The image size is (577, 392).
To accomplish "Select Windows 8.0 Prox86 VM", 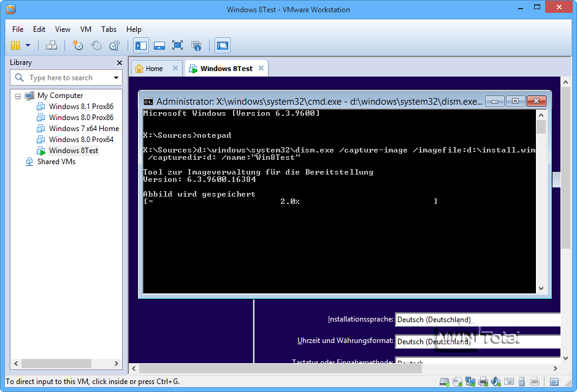I will click(82, 118).
